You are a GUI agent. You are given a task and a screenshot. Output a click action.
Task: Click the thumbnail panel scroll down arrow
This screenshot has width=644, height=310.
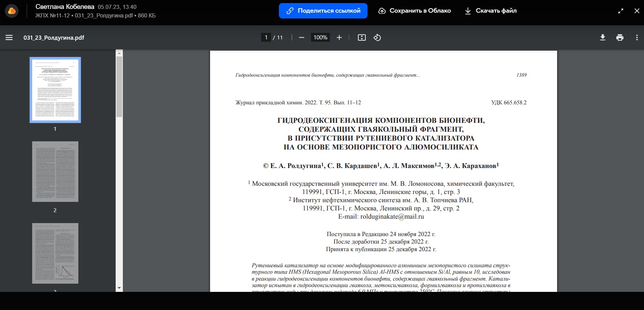pos(119,288)
